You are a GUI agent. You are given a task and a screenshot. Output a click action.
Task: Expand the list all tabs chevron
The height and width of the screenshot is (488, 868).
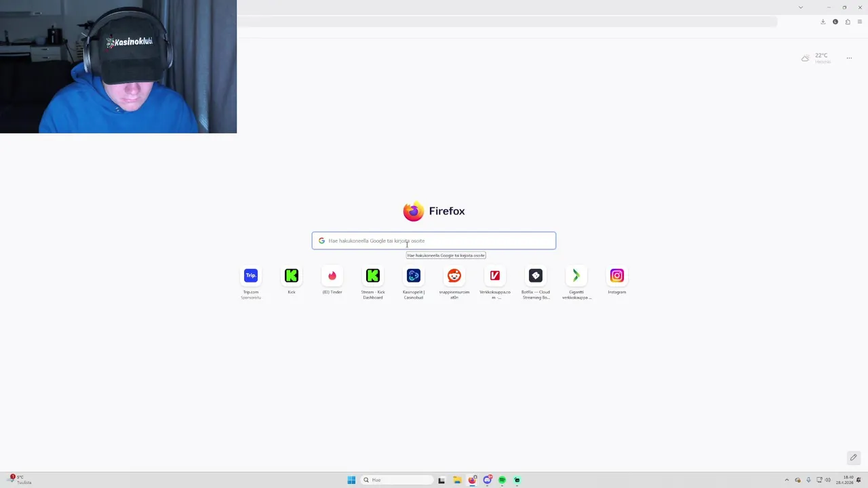coord(800,7)
